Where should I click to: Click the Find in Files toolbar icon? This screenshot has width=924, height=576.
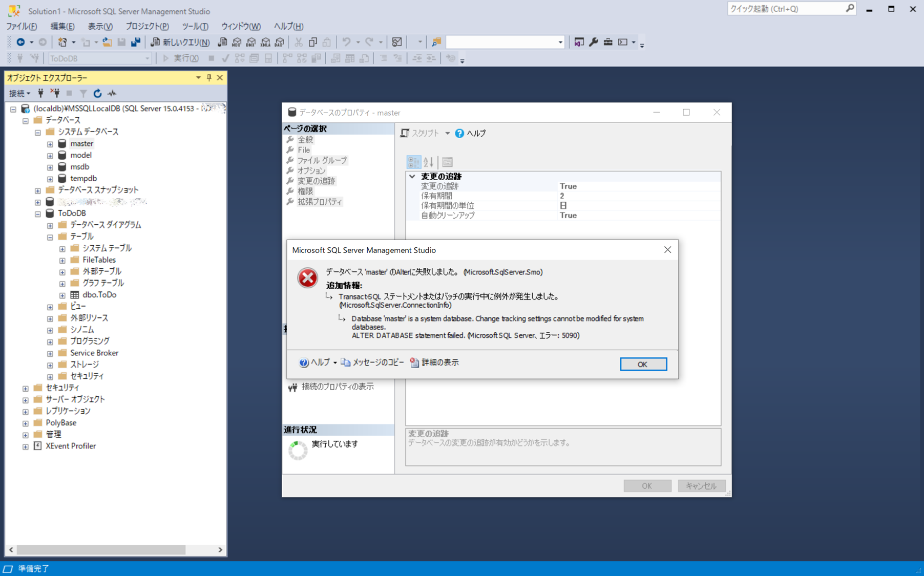click(x=436, y=42)
